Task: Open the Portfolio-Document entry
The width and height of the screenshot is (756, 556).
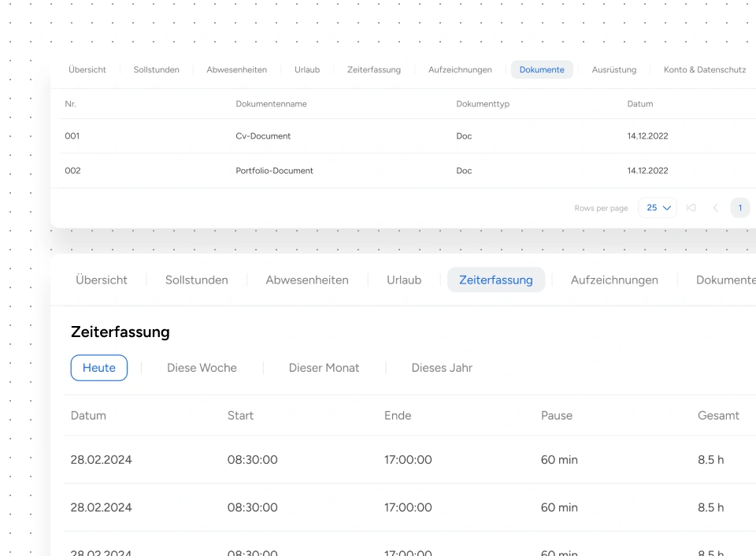Action: tap(274, 171)
